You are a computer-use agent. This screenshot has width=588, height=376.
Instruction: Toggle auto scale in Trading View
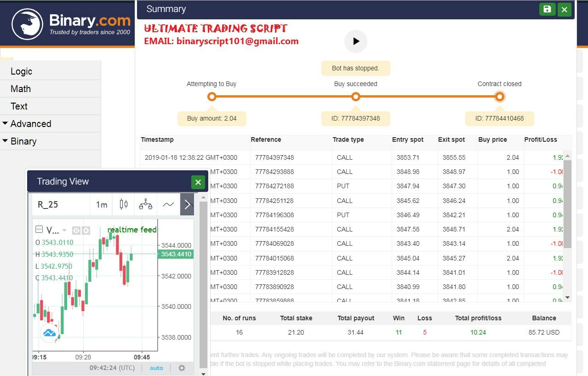point(156,368)
